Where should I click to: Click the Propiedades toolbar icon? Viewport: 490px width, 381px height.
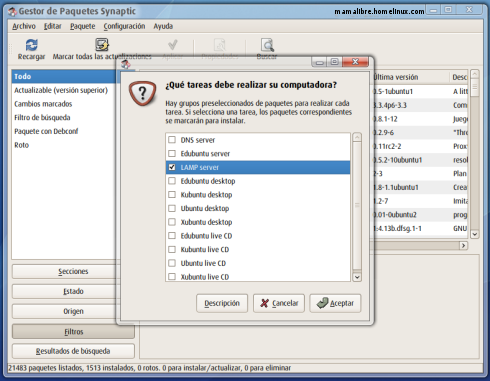click(220, 45)
